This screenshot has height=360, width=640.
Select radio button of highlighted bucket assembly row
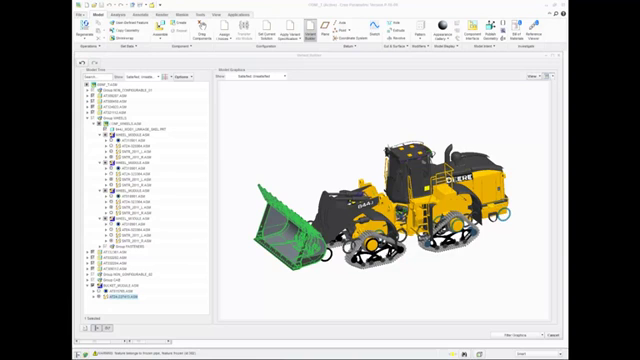(x=99, y=297)
